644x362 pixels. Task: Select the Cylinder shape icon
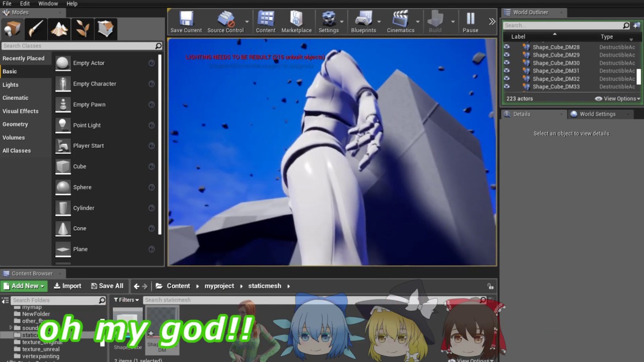63,208
